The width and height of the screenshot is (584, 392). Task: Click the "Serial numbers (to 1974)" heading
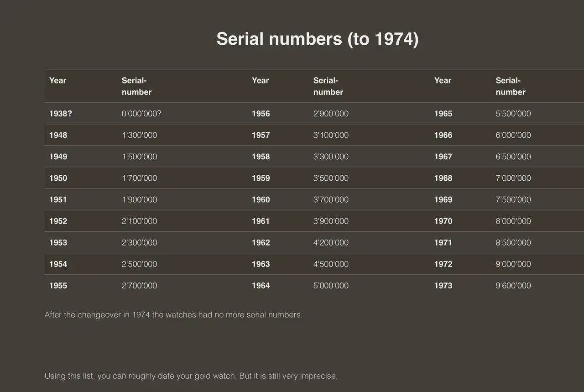tap(317, 39)
